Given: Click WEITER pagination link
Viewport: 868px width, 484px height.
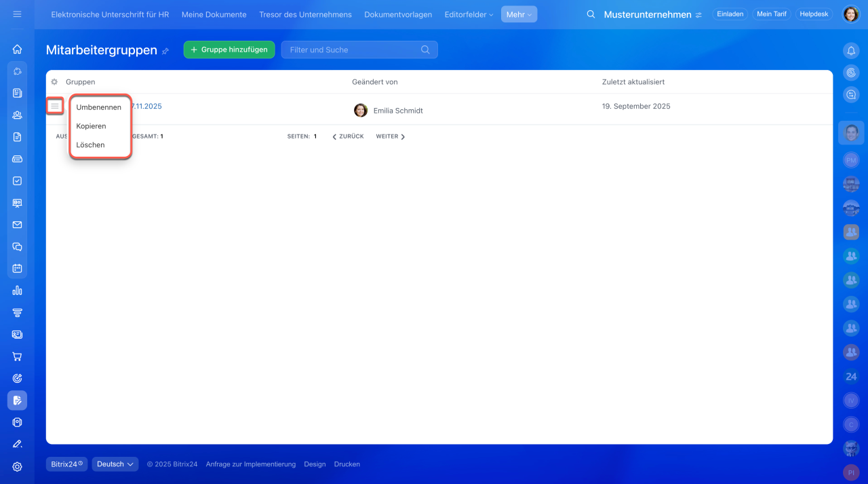Looking at the screenshot, I should point(391,136).
